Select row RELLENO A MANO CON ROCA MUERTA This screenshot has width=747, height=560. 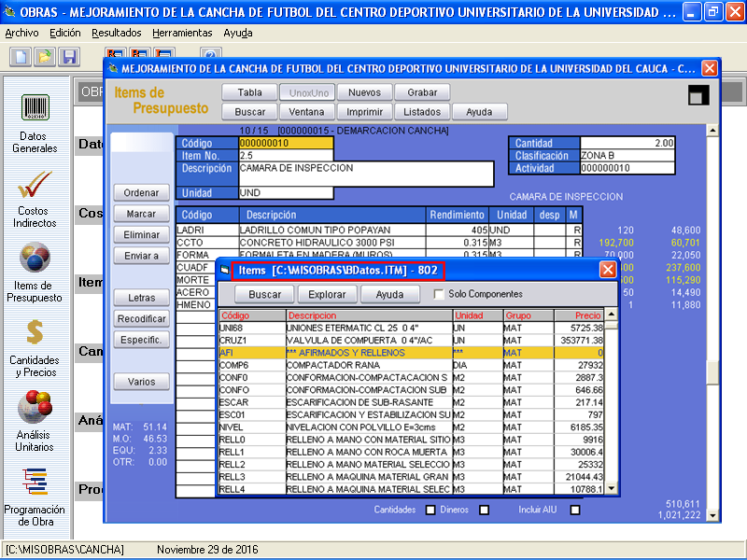point(411,452)
